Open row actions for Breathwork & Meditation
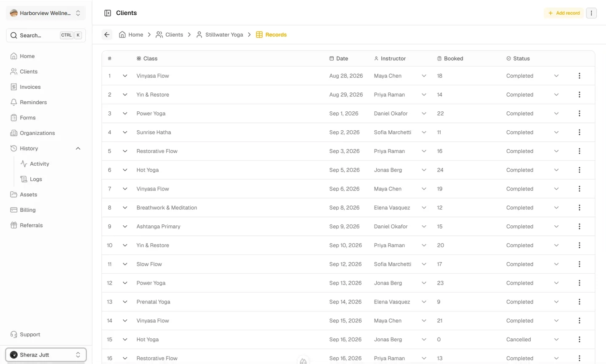 (x=579, y=208)
